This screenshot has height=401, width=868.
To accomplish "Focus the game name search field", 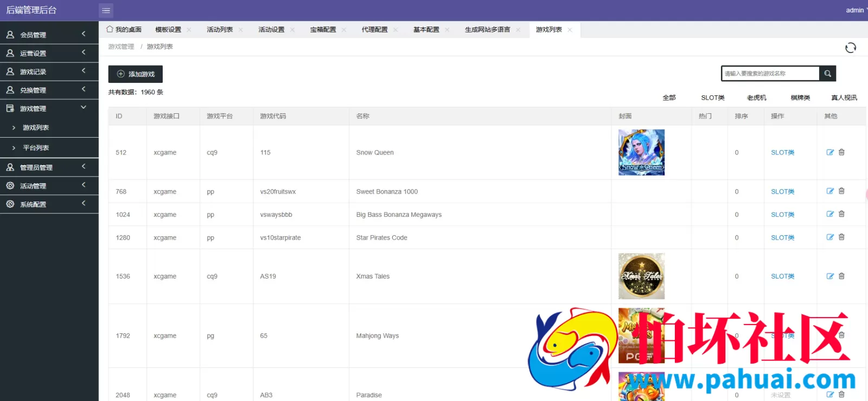I will (770, 73).
